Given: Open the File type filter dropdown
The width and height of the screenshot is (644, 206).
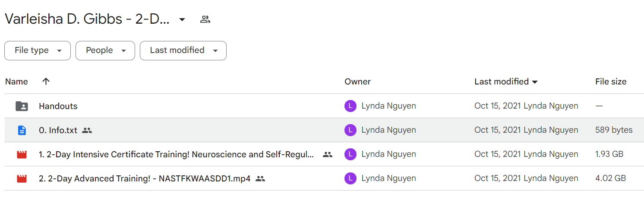Looking at the screenshot, I should coord(38,50).
